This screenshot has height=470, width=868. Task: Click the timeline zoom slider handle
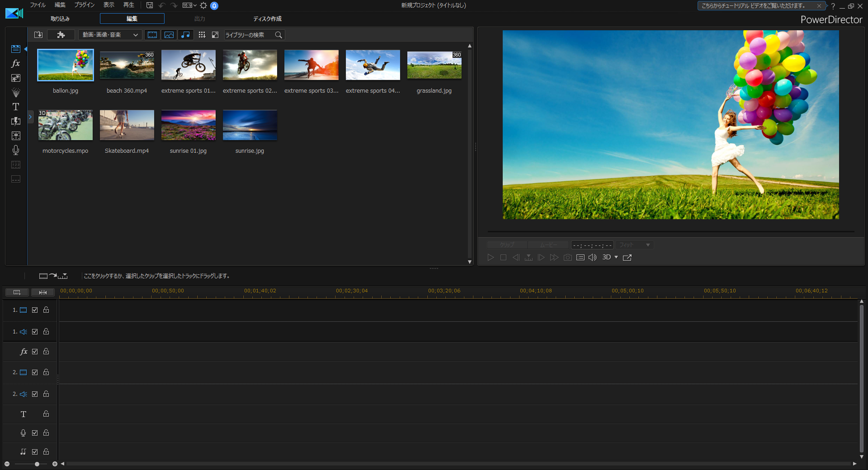point(37,464)
